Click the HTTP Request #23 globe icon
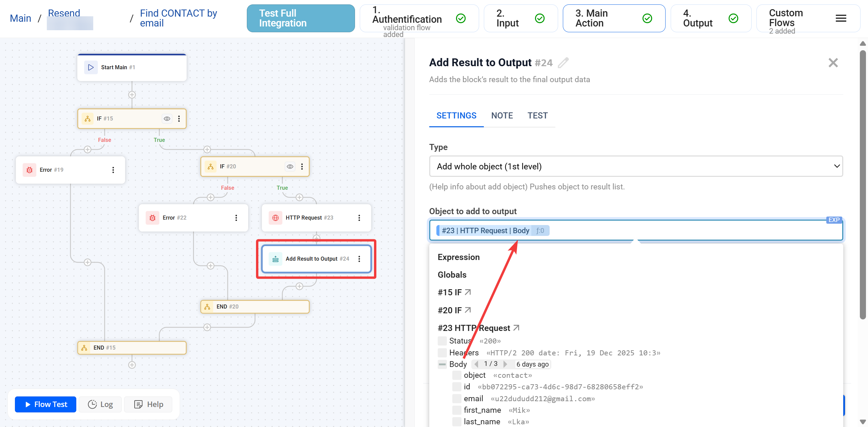Image resolution: width=868 pixels, height=427 pixels. 275,218
